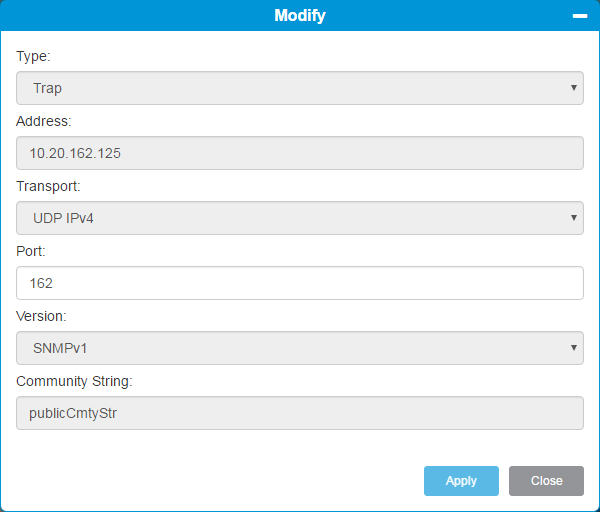The height and width of the screenshot is (512, 600).
Task: Open the Type dropdown showing Trap
Action: tap(290, 88)
